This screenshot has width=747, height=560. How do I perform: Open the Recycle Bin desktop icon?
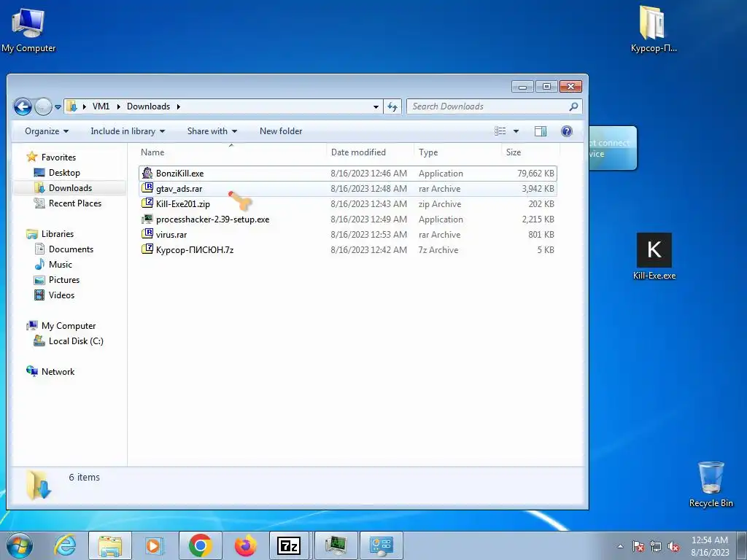point(711,483)
